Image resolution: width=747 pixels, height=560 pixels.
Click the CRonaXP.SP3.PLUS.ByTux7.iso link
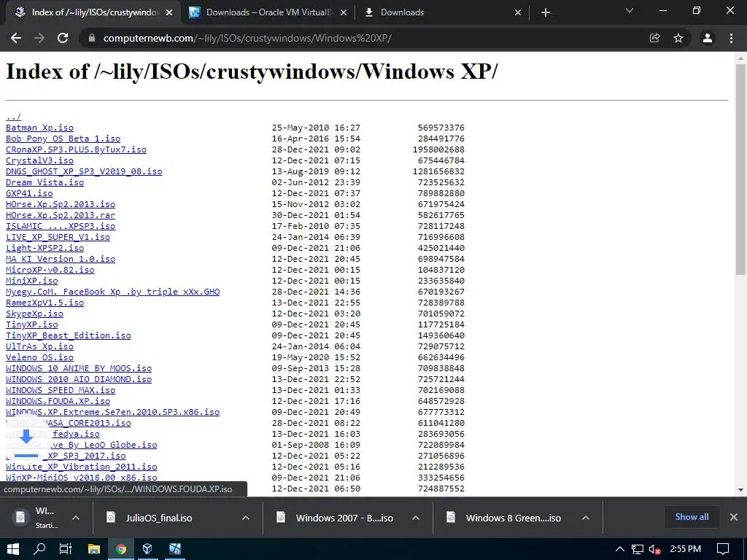pyautogui.click(x=76, y=149)
